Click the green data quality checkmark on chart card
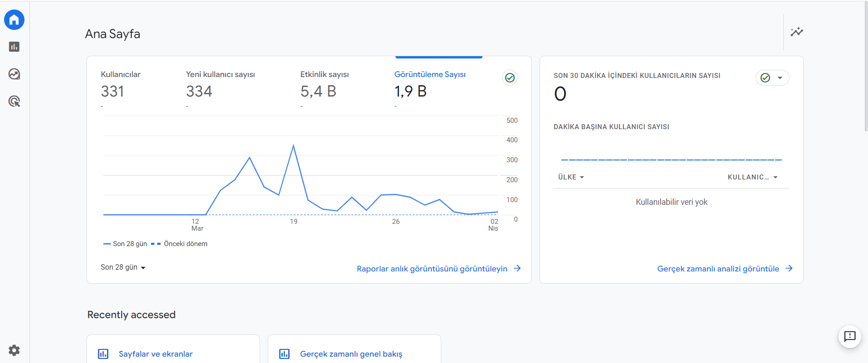 pos(510,78)
